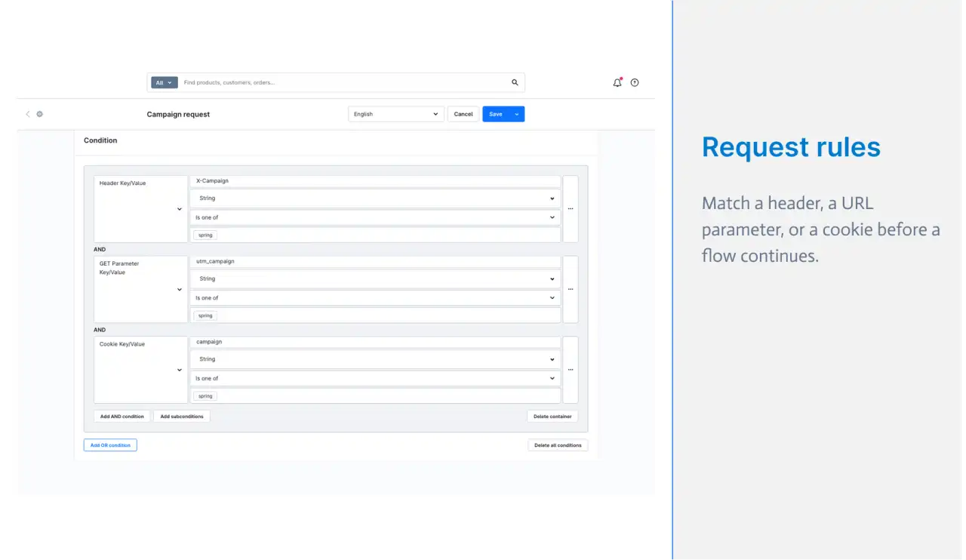The image size is (966, 560).
Task: Open the String dropdown in the Cookie condition
Action: [x=375, y=359]
